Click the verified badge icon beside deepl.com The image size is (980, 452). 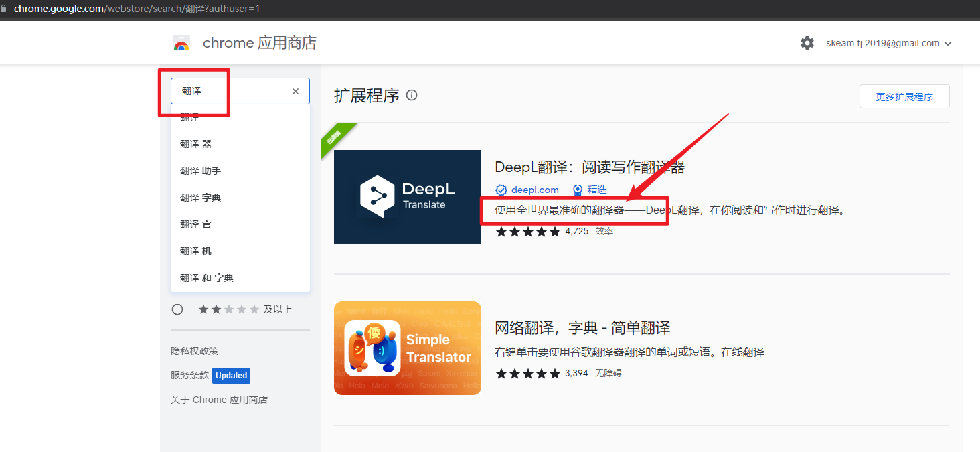point(501,190)
